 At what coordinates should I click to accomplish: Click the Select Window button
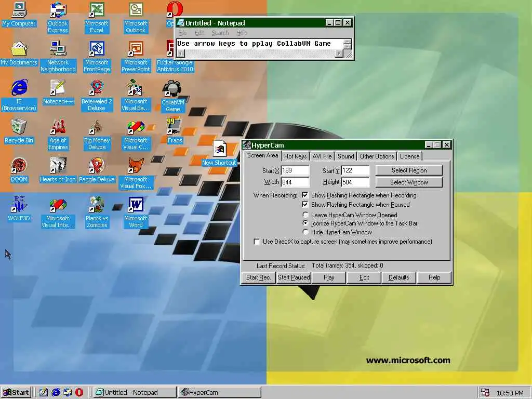click(x=409, y=182)
